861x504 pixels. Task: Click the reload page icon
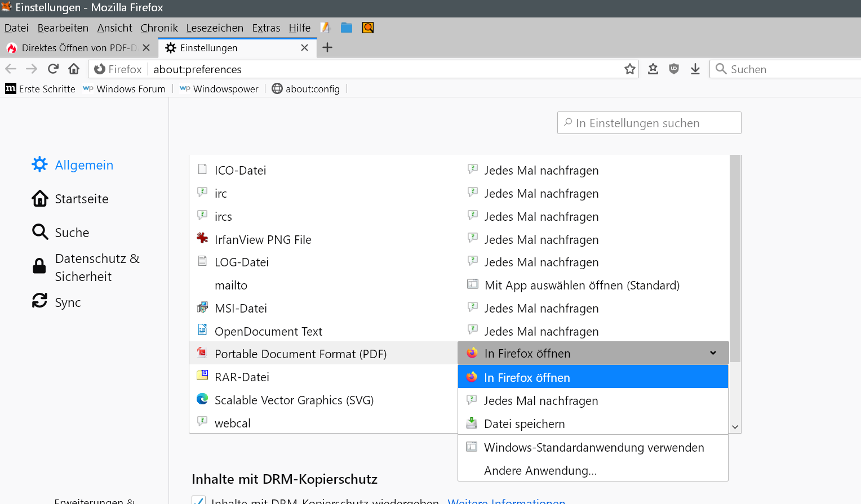tap(53, 69)
